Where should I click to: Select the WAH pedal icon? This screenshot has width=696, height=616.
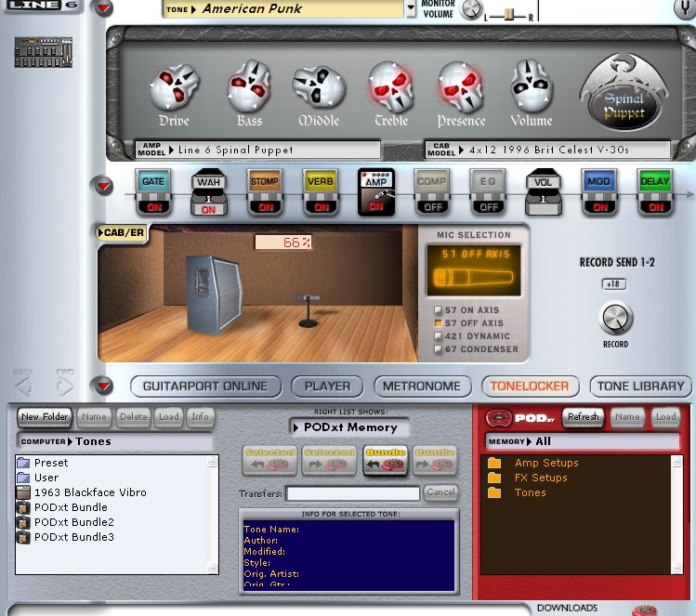click(x=209, y=192)
